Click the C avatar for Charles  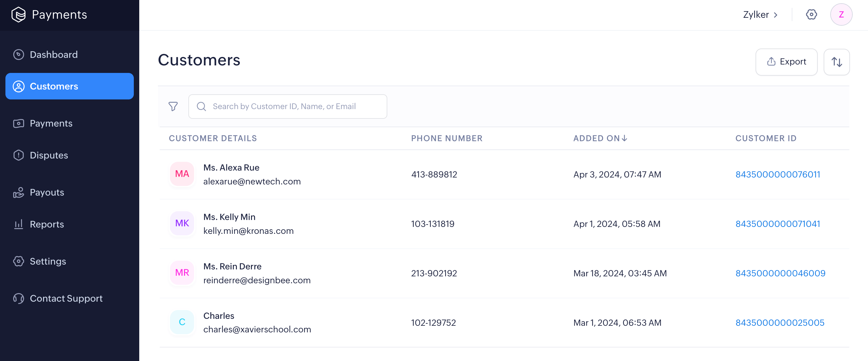(182, 322)
